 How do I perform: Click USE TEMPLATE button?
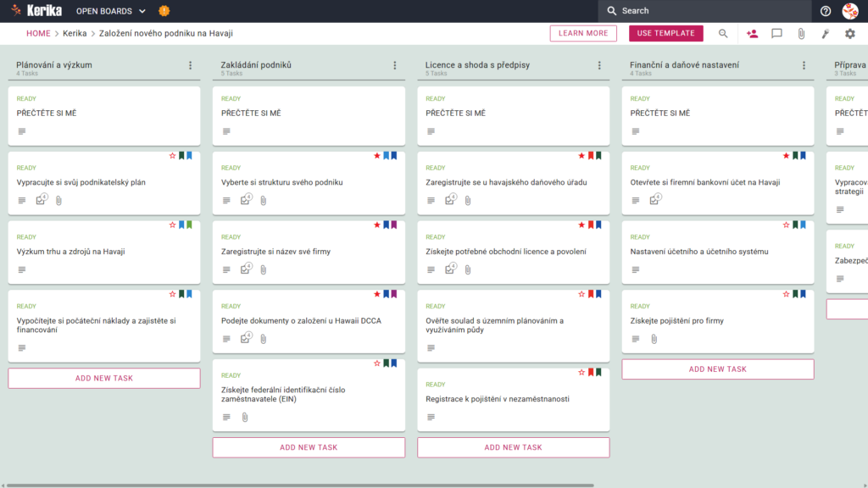pos(666,33)
